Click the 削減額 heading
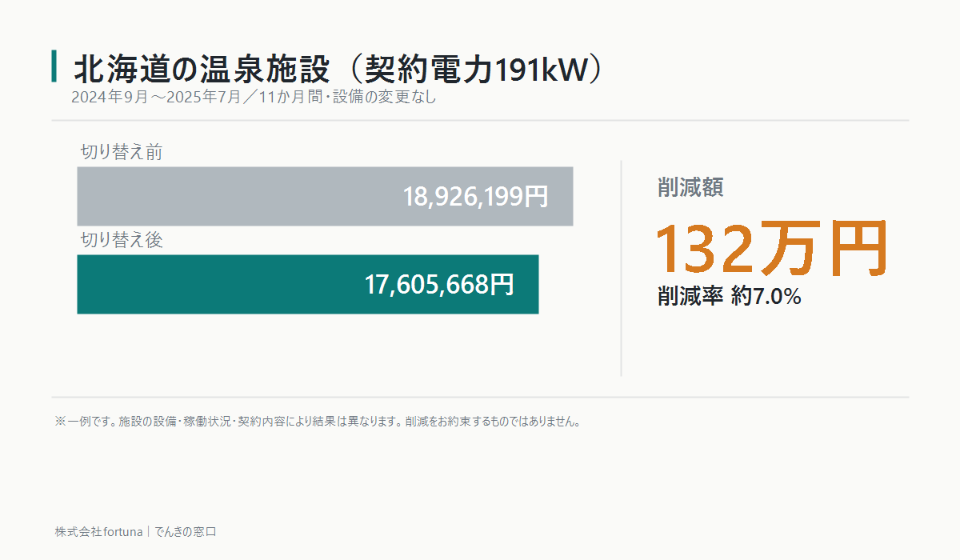This screenshot has width=960, height=560. click(690, 187)
